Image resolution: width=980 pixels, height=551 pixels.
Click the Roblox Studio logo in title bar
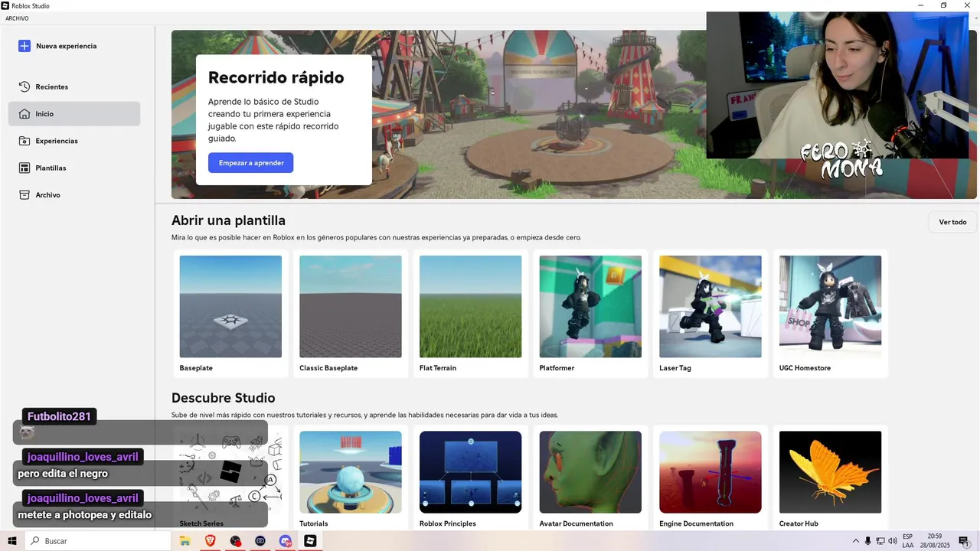pyautogui.click(x=5, y=5)
